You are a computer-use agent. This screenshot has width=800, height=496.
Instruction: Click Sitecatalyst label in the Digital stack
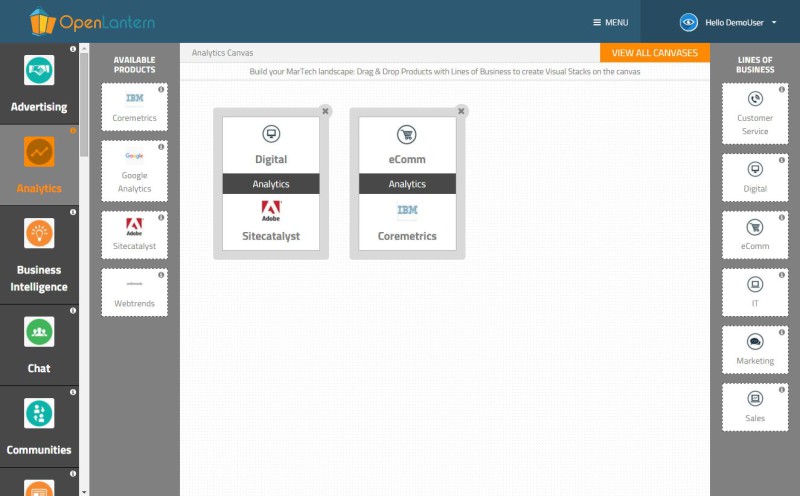(271, 236)
